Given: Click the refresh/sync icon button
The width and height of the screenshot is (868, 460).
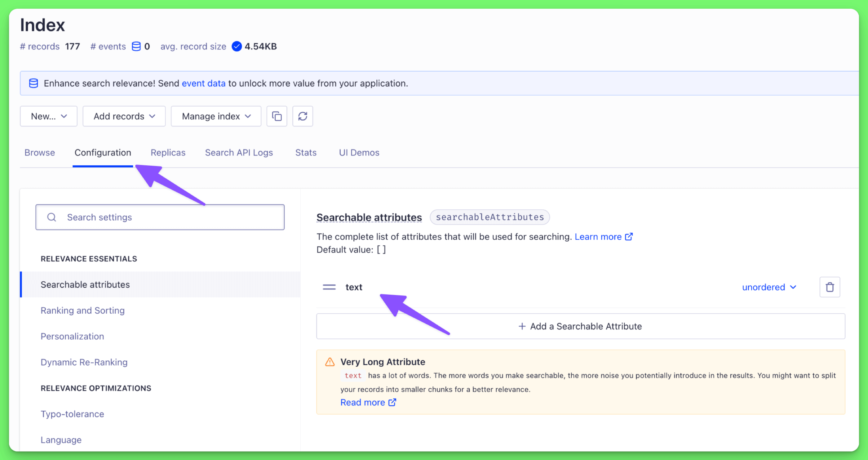Looking at the screenshot, I should [303, 117].
